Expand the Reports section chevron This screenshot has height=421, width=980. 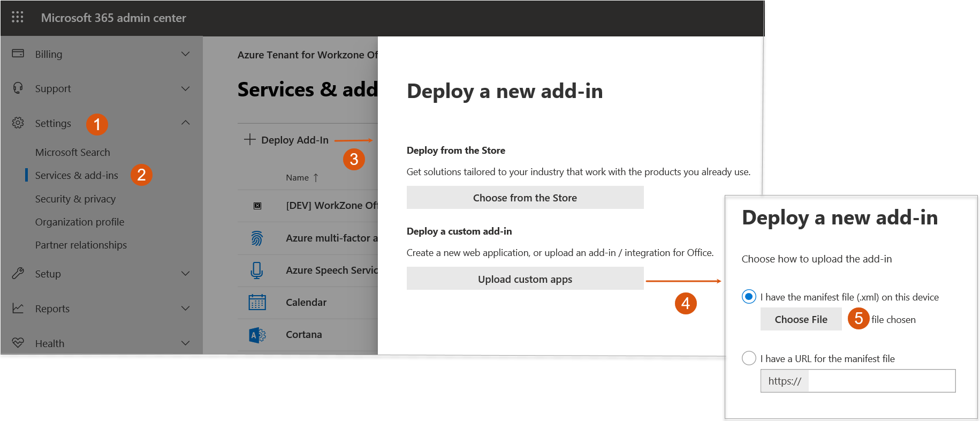[x=185, y=308]
